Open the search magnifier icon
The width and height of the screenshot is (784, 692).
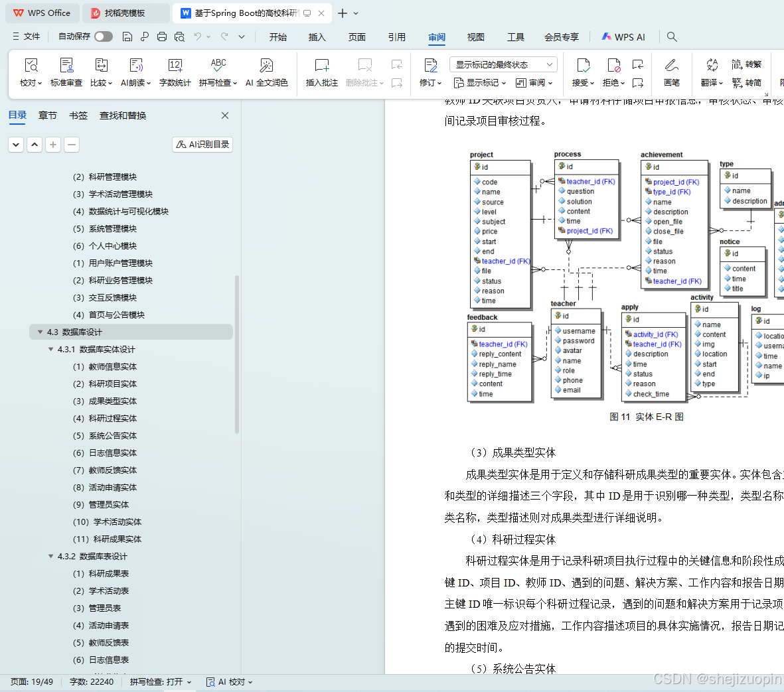point(672,36)
